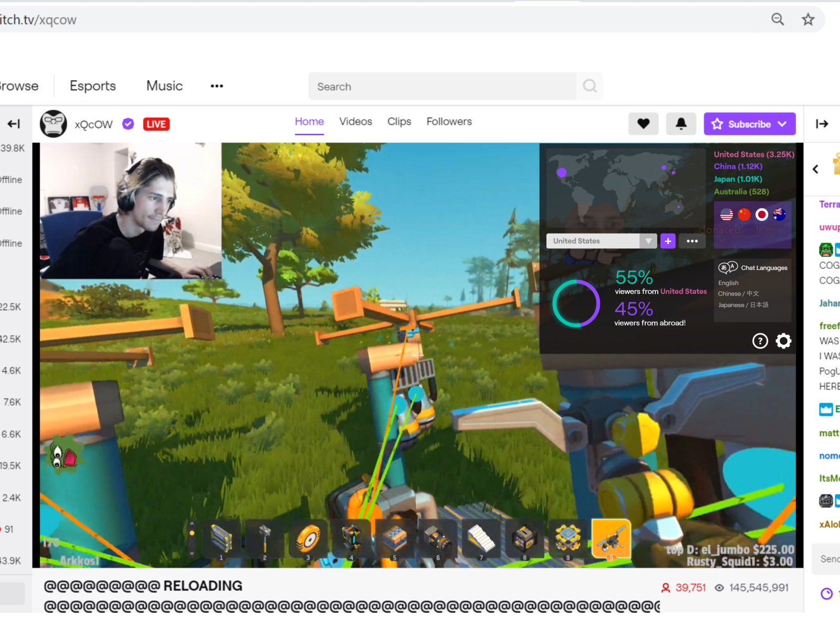Image resolution: width=840 pixels, height=630 pixels.
Task: Click the help question mark on the overlay
Action: click(x=760, y=341)
